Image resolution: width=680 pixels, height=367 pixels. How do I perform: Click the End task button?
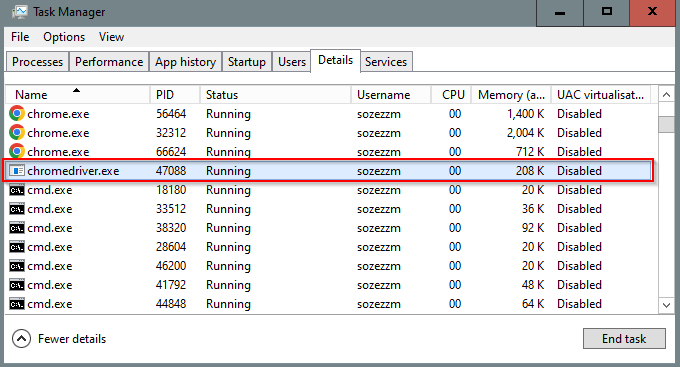624,338
